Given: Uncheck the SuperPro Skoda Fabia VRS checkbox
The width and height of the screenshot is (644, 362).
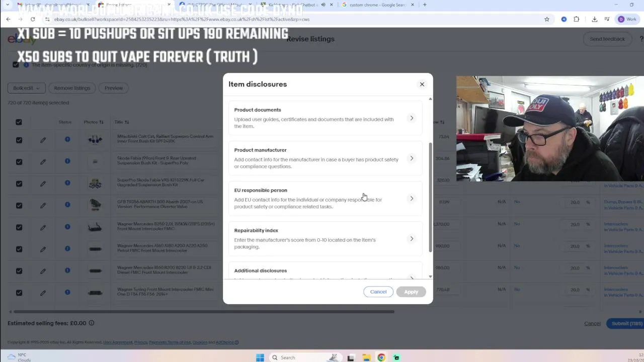Looking at the screenshot, I should click(19, 184).
